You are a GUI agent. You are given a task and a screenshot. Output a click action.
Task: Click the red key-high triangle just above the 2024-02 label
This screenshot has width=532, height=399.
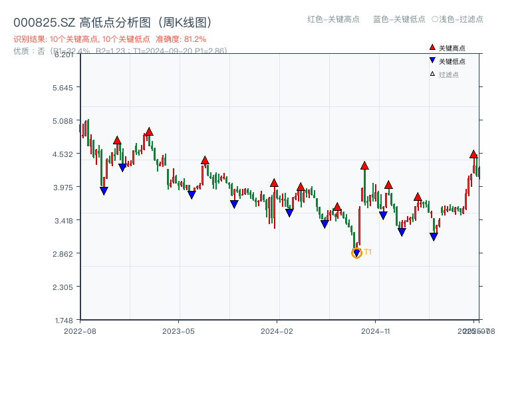pyautogui.click(x=274, y=183)
